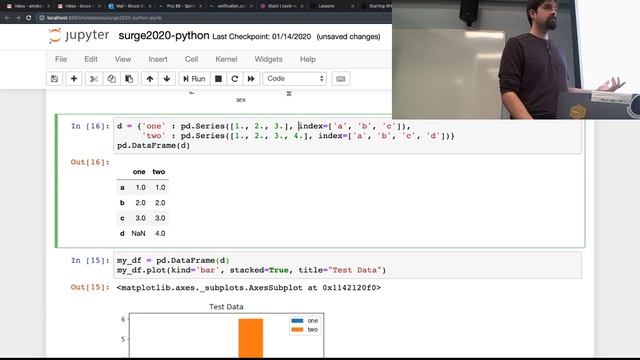Click the NaN cell in row d
The image size is (640, 360).
click(x=138, y=233)
